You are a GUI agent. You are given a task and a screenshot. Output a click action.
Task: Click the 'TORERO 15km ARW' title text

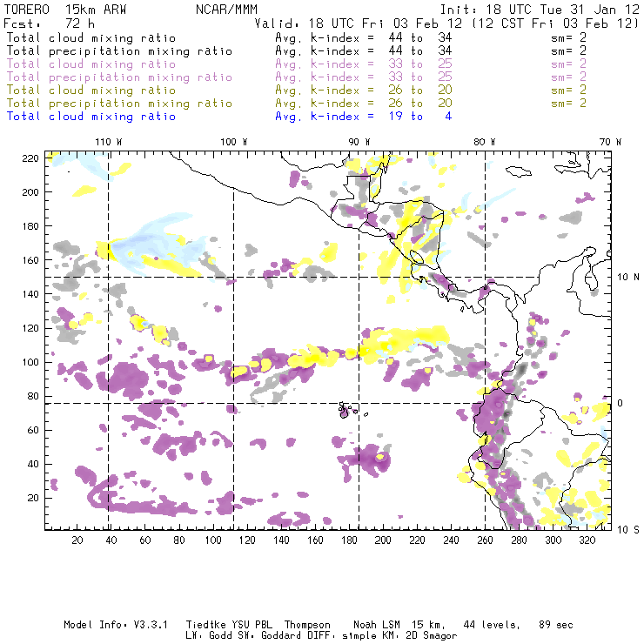click(x=65, y=10)
